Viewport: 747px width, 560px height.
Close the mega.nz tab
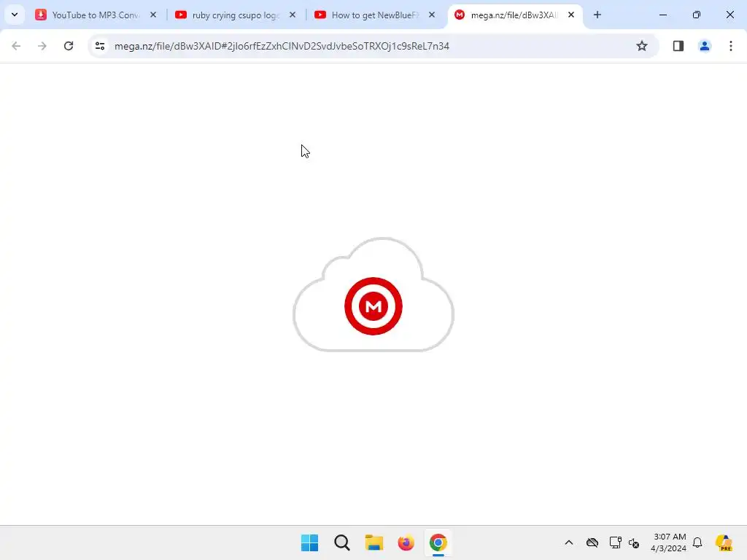click(x=570, y=15)
